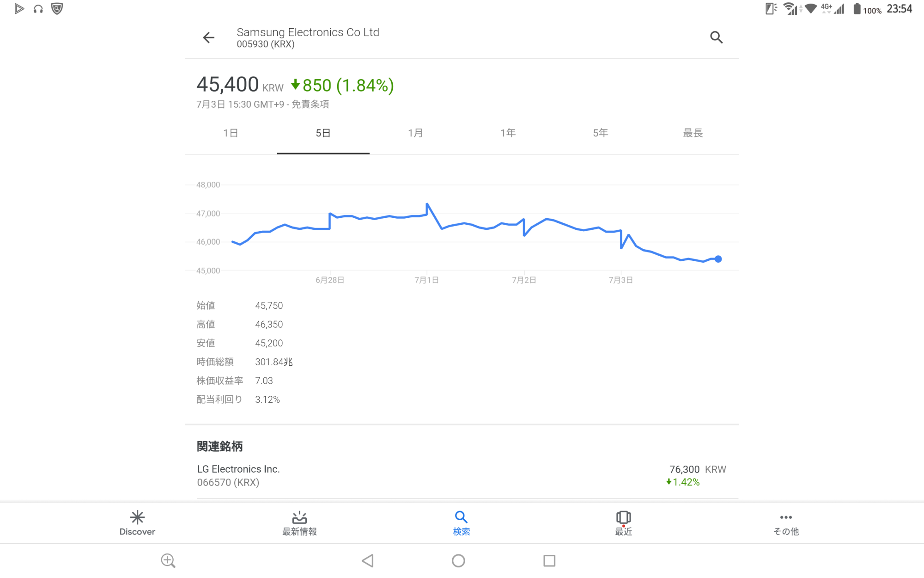Screen dimensions: 924x578
Task: Open the 免責条項 disclaimer link
Action: coord(310,105)
